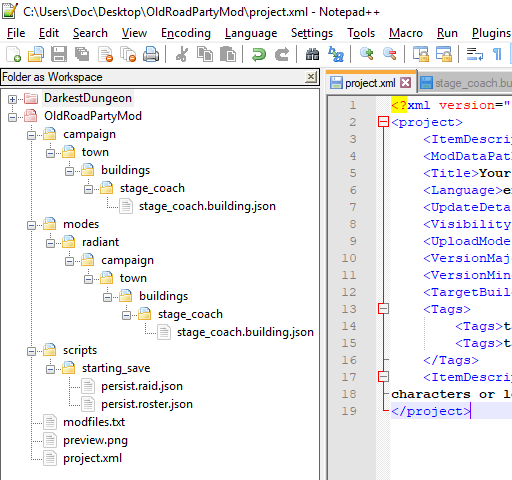Zoom out of the editor text
This screenshot has height=480, width=512.
tap(389, 54)
